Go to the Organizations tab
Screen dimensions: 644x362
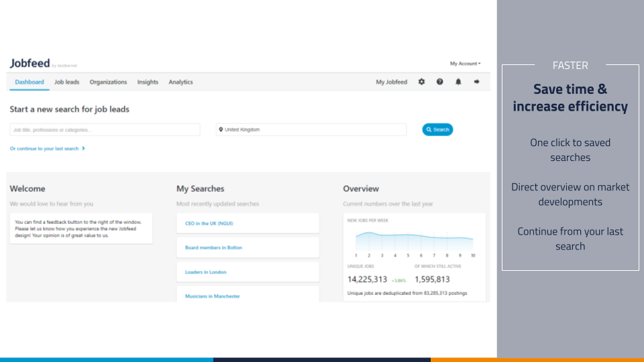click(x=108, y=82)
